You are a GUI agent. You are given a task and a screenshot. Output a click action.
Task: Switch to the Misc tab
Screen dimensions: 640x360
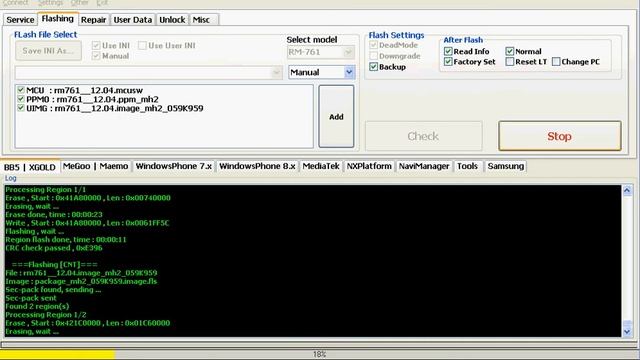coord(201,20)
